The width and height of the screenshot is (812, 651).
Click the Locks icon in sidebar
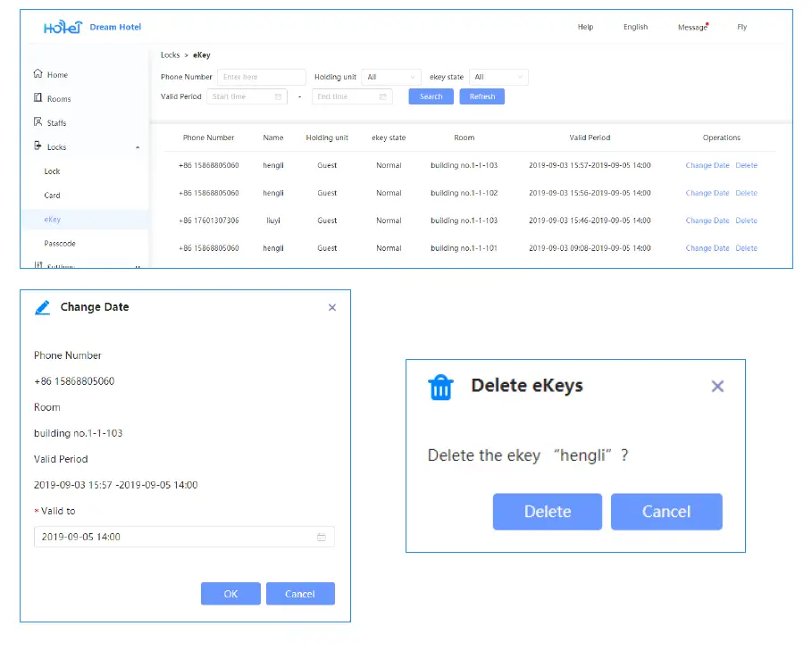click(x=38, y=146)
